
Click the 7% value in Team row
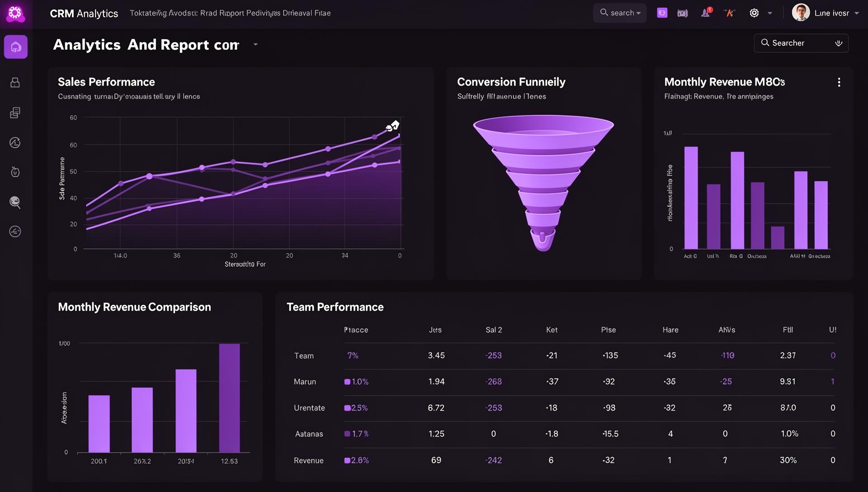tap(353, 355)
